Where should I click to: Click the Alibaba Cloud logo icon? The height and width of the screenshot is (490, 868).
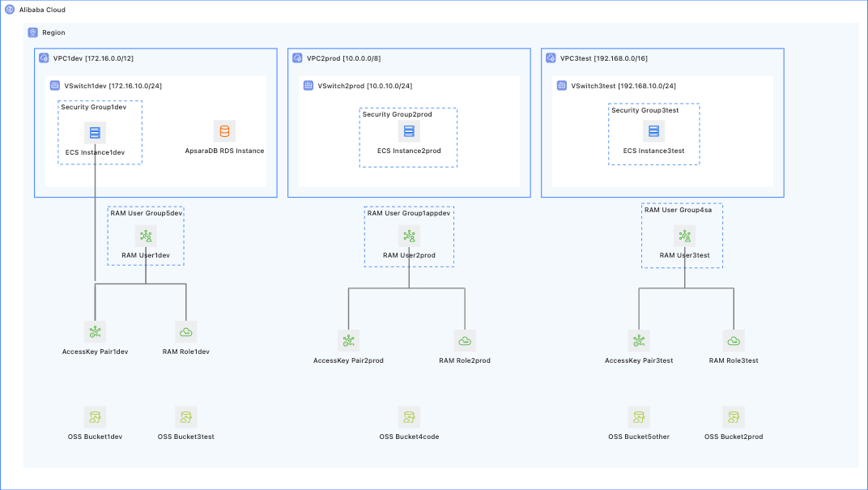(10, 10)
